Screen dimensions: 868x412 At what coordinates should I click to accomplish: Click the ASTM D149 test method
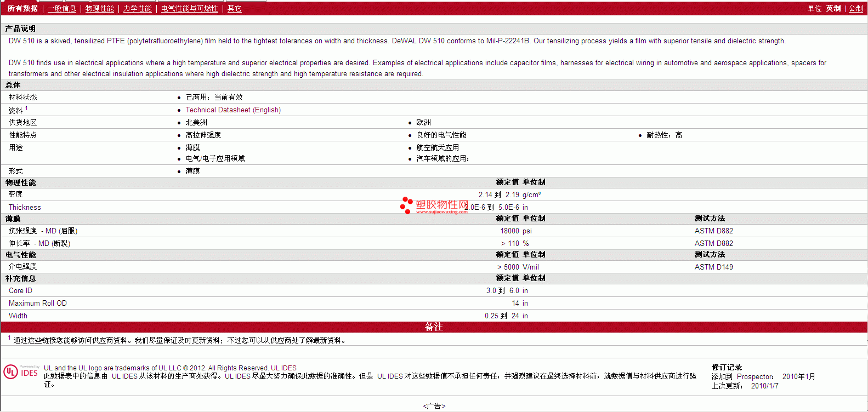713,267
